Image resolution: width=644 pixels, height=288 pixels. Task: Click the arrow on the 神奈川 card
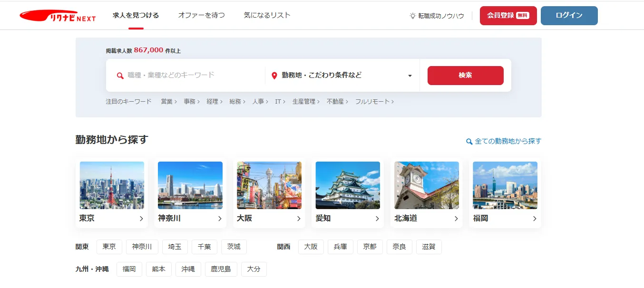(x=220, y=219)
